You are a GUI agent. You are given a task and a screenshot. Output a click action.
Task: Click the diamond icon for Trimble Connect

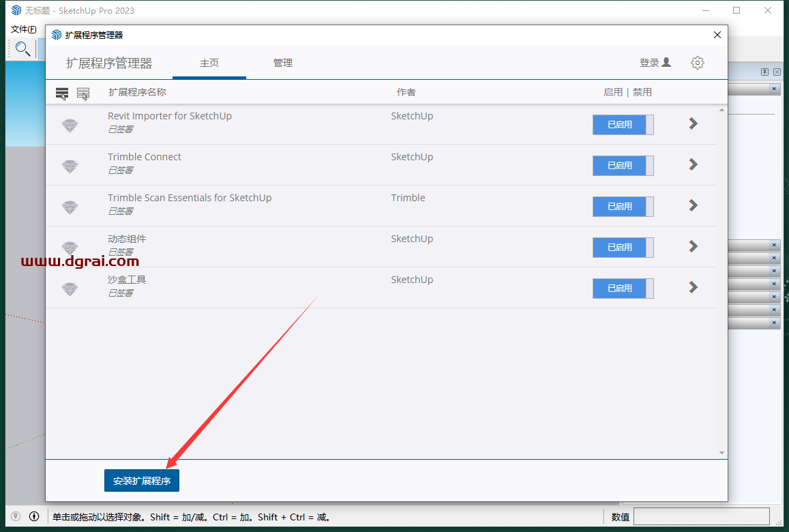[x=70, y=166]
